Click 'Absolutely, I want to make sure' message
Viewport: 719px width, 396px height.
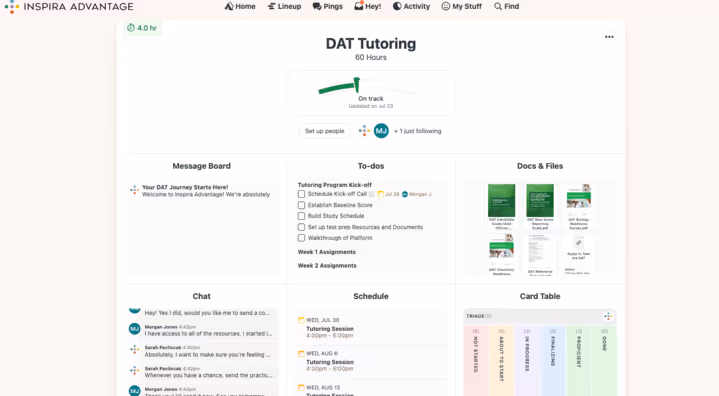coord(208,355)
